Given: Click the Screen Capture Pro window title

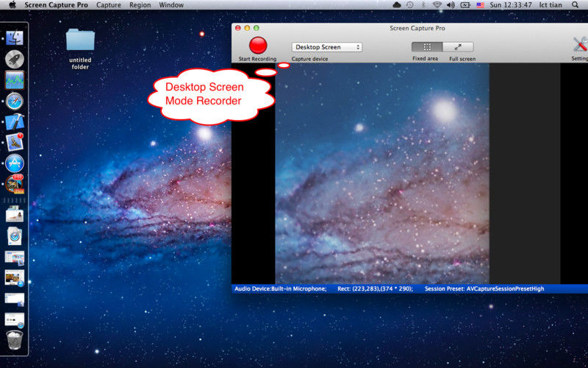Looking at the screenshot, I should (x=417, y=28).
